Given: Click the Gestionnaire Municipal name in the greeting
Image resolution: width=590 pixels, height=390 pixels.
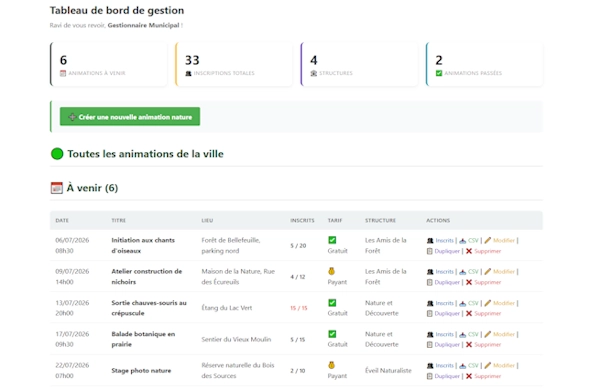Looking at the screenshot, I should [x=143, y=25].
